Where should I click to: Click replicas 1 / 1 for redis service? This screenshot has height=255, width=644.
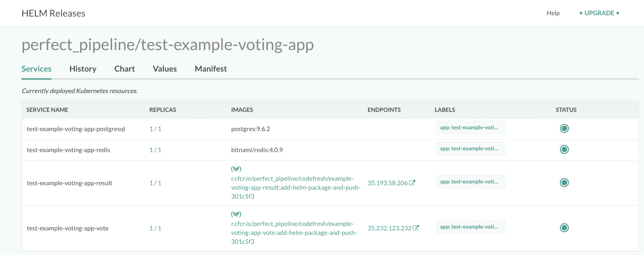click(x=155, y=150)
